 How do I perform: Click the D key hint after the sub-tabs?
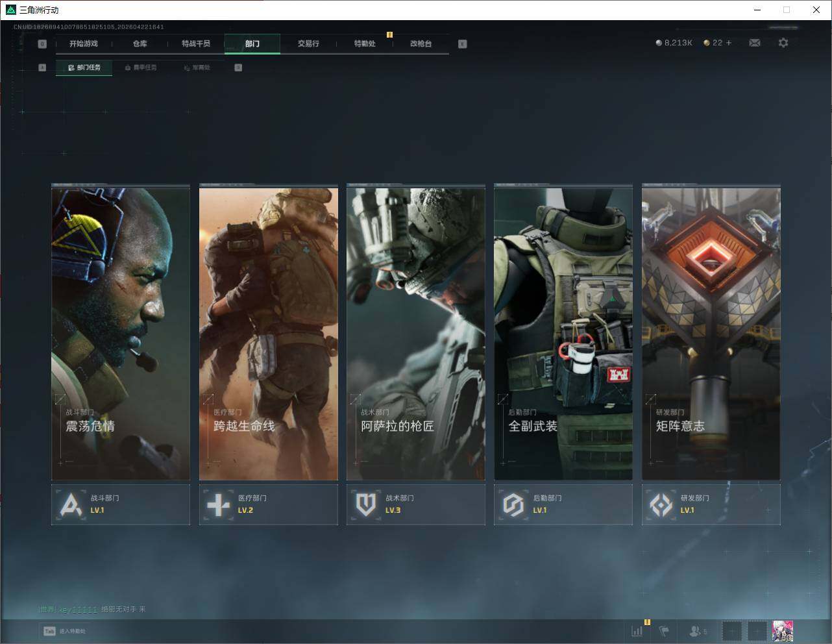click(x=238, y=68)
